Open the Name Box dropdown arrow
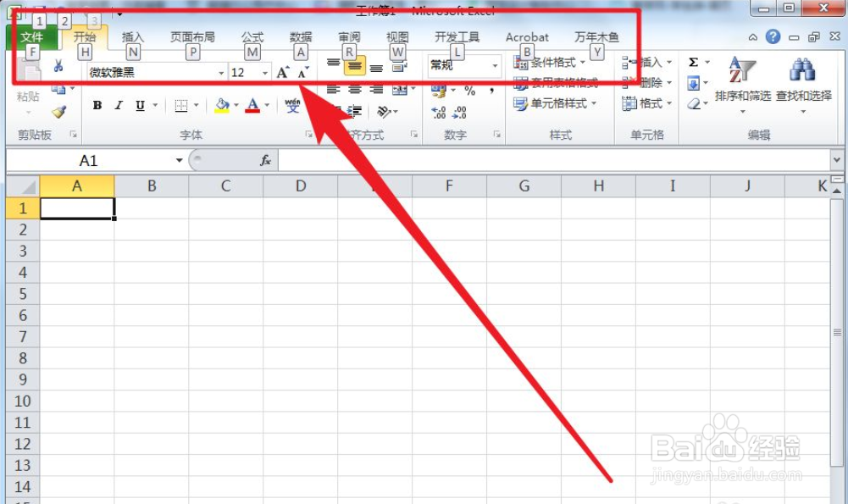 click(x=179, y=160)
